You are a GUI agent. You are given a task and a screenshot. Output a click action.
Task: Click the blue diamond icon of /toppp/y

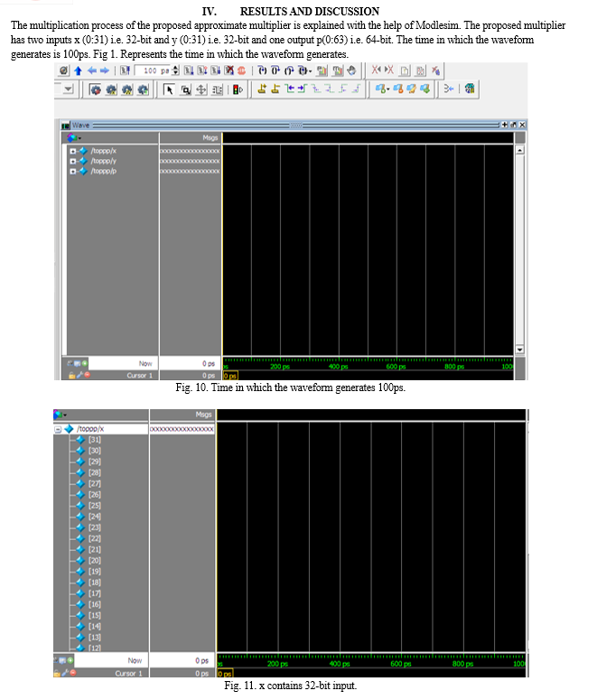pos(83,161)
